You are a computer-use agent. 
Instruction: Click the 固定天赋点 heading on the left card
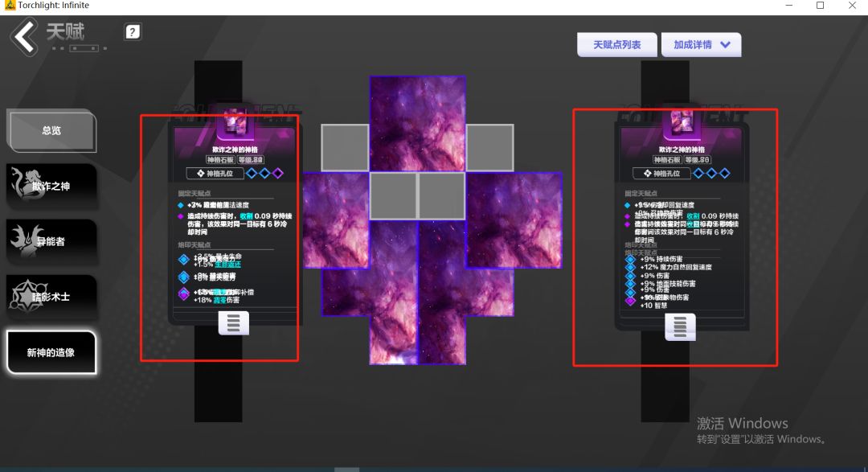pos(194,193)
